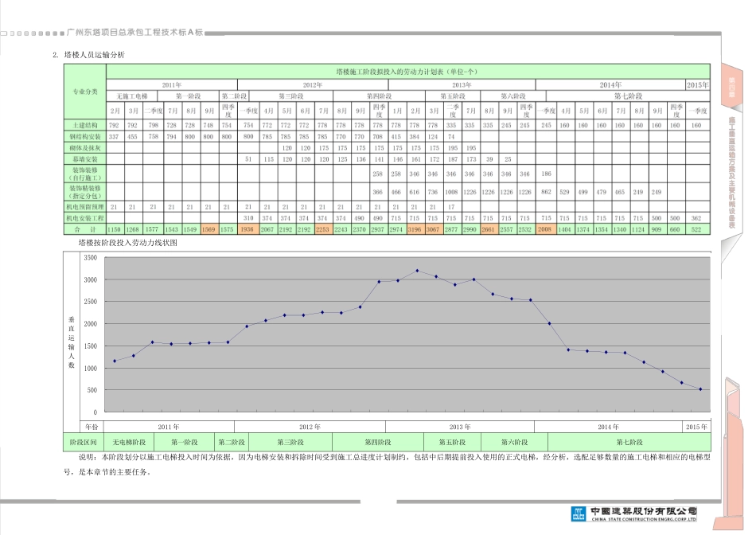Click the highest data point on the line chart
Viewport: 756px width, 535px height.
coord(417,271)
